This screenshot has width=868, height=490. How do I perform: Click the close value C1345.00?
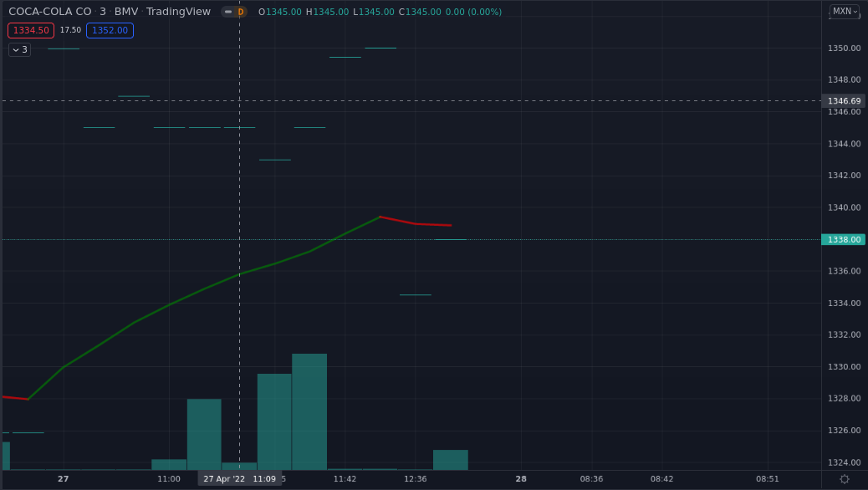point(420,12)
